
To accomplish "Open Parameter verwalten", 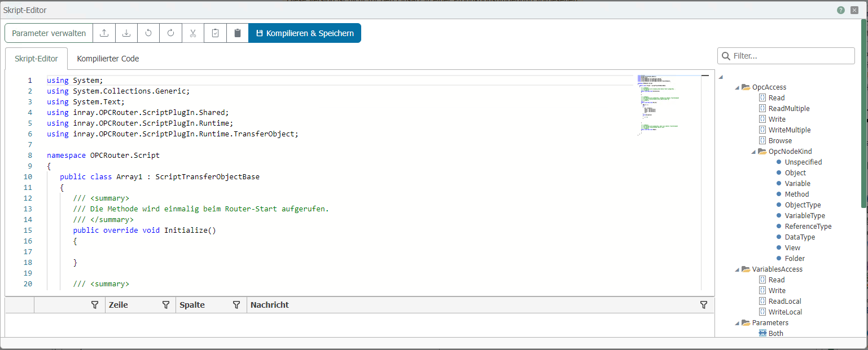I will 49,33.
